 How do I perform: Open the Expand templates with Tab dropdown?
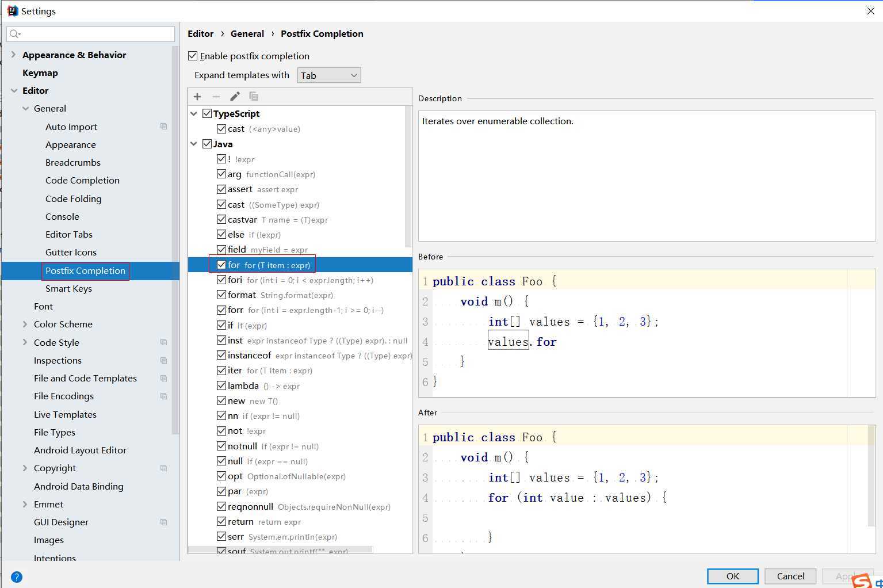(x=329, y=75)
